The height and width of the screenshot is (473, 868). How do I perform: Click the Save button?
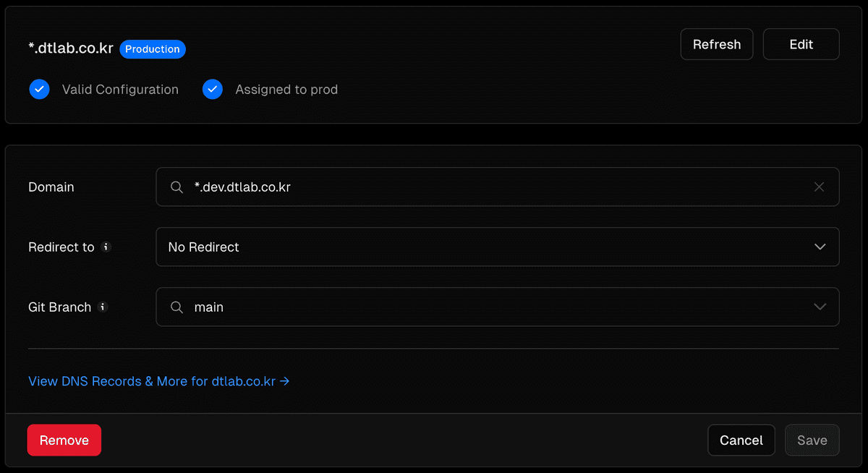pyautogui.click(x=812, y=440)
